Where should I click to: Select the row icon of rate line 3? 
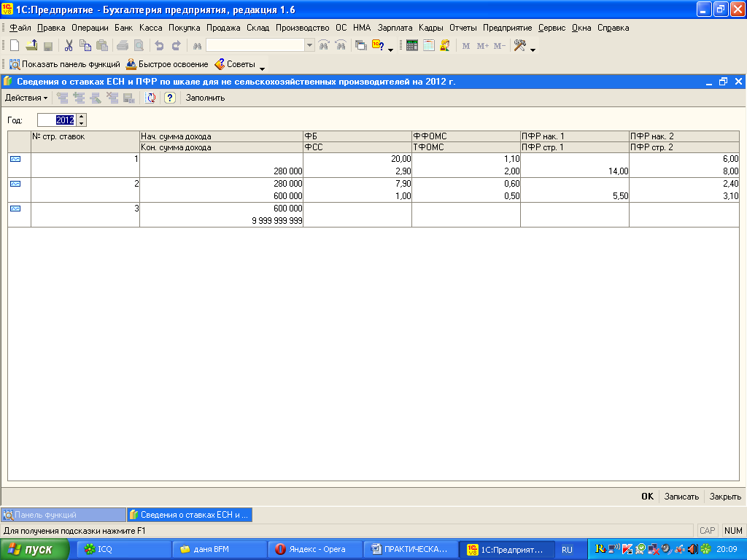pyautogui.click(x=15, y=209)
